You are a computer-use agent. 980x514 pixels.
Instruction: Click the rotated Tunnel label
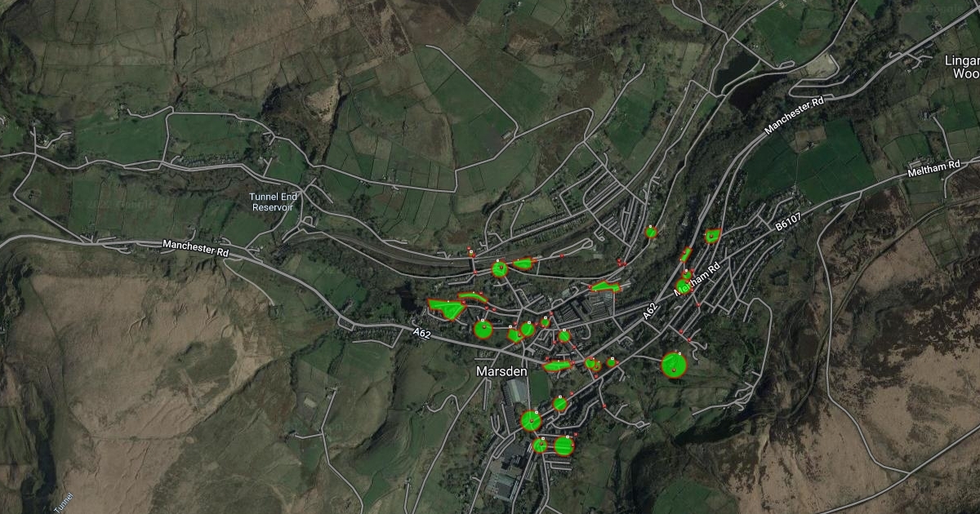pyautogui.click(x=64, y=503)
